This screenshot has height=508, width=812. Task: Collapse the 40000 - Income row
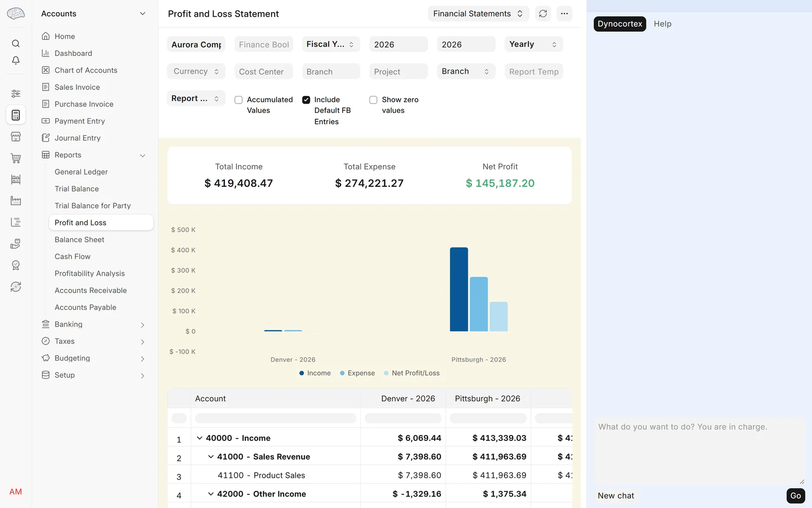click(x=199, y=438)
